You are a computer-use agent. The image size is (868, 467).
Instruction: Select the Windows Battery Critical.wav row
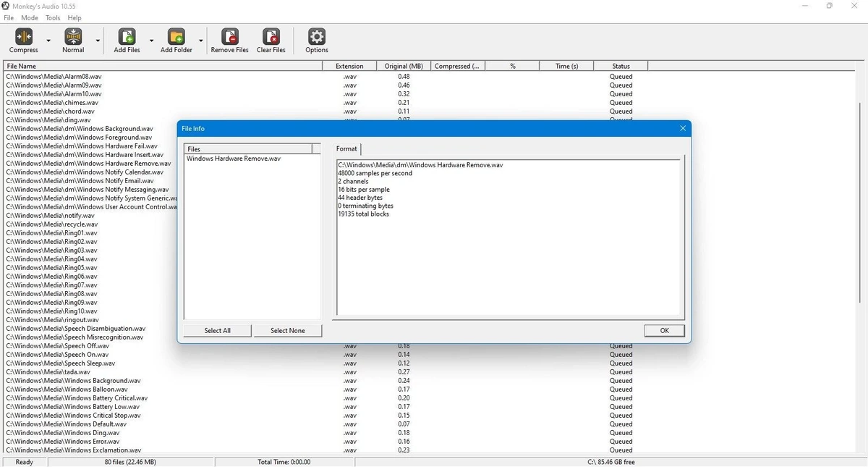click(77, 397)
